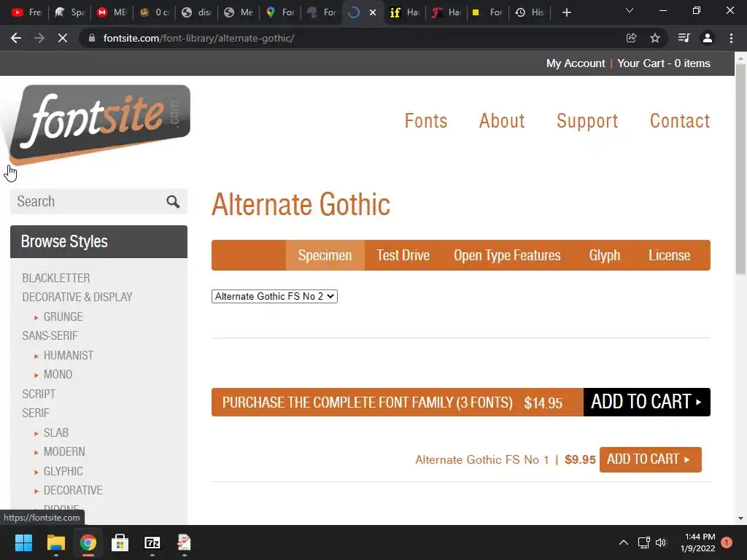747x560 pixels.
Task: Expand the HUMANIST style category
Action: tap(64, 355)
